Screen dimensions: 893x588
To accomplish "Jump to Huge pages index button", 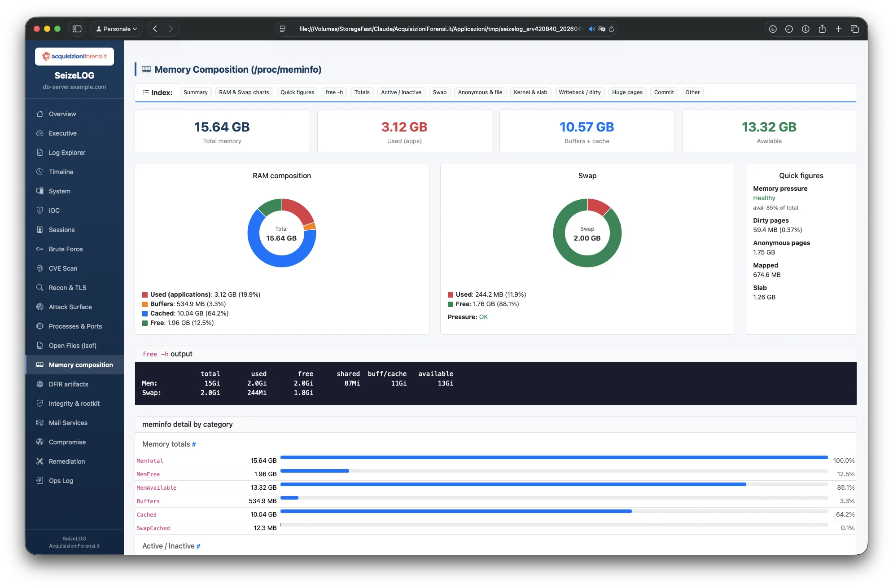I will 627,92.
